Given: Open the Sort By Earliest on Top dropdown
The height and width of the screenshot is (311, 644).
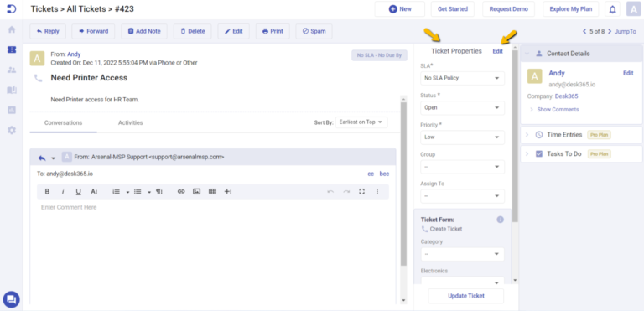Looking at the screenshot, I should [361, 122].
